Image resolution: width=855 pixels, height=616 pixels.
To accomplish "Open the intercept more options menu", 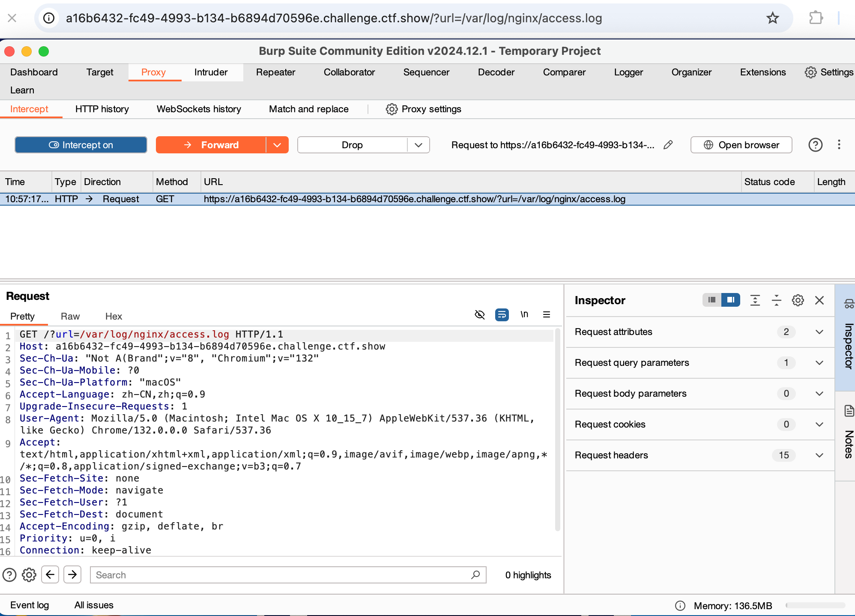I will click(839, 145).
